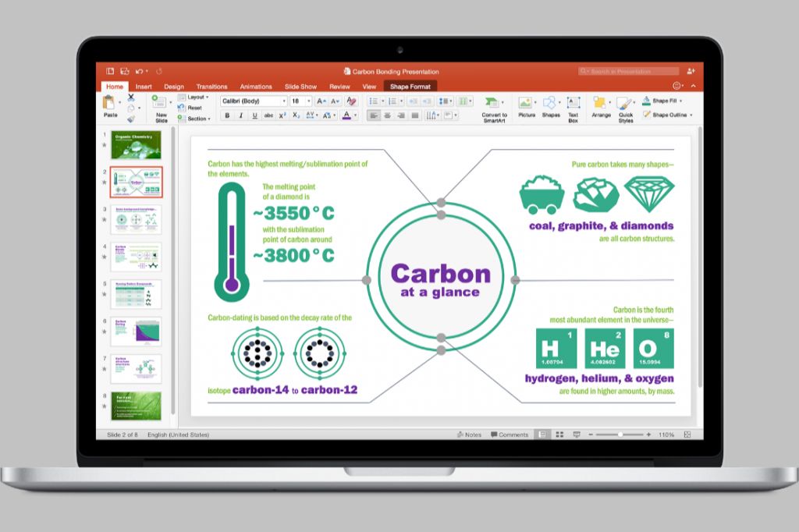Toggle subscript formatting

[296, 115]
